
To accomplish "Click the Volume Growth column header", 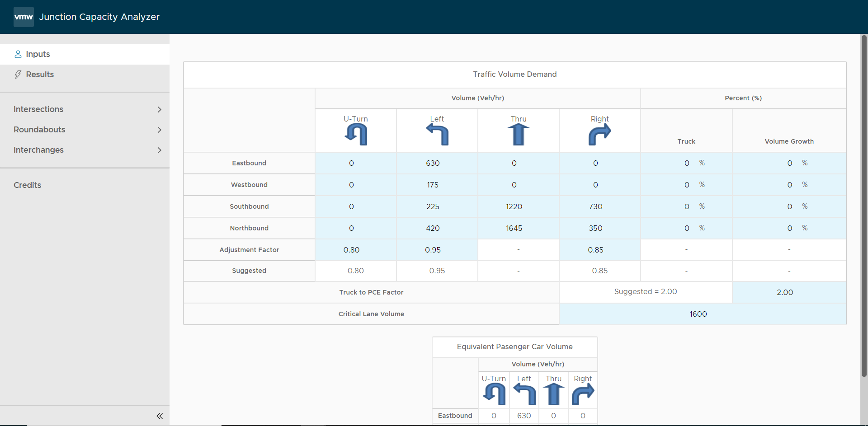I will click(x=789, y=141).
